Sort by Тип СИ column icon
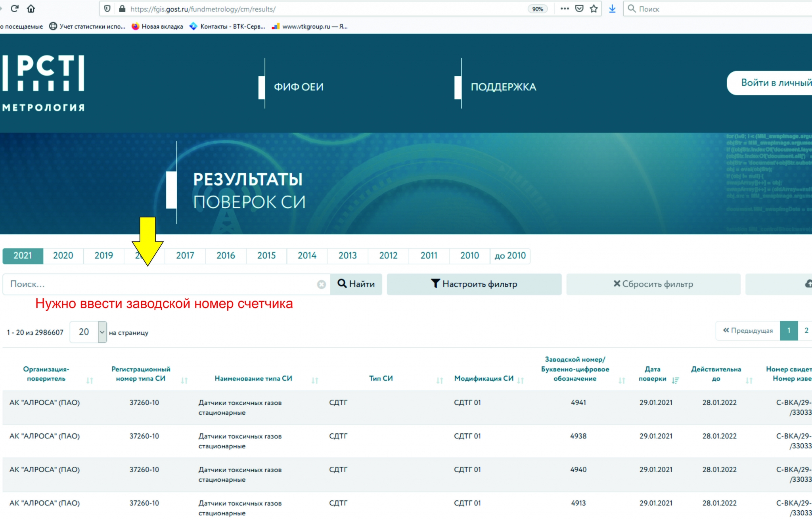This screenshot has width=812, height=521. (x=439, y=381)
